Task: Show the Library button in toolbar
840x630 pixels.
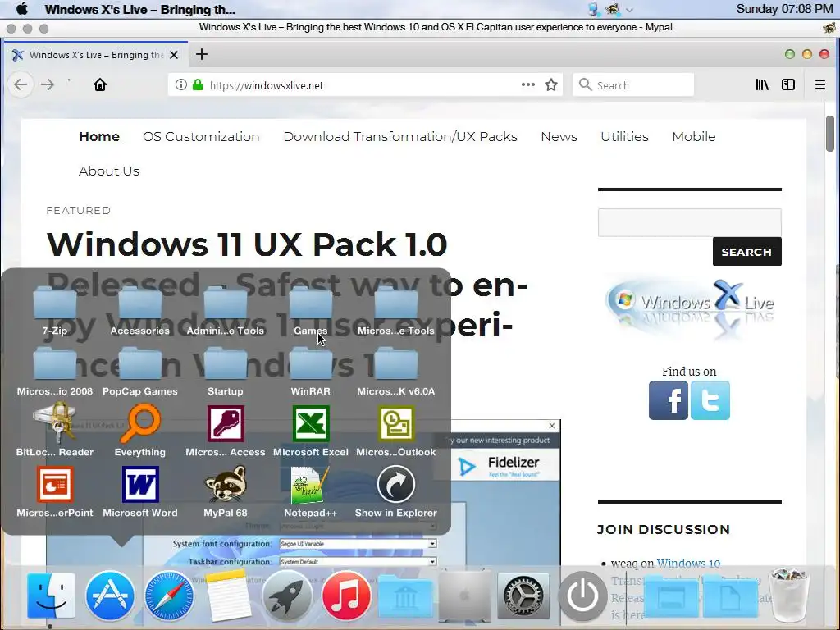Action: point(762,84)
